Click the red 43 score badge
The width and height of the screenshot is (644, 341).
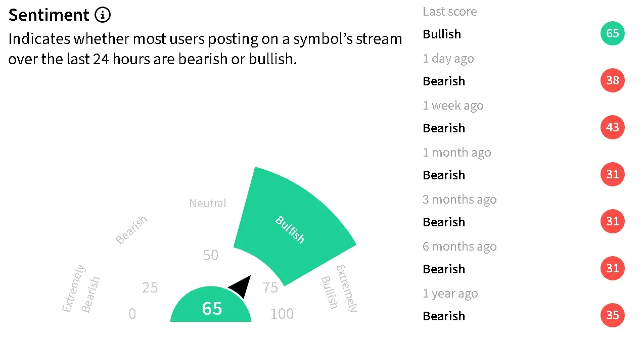(x=612, y=127)
